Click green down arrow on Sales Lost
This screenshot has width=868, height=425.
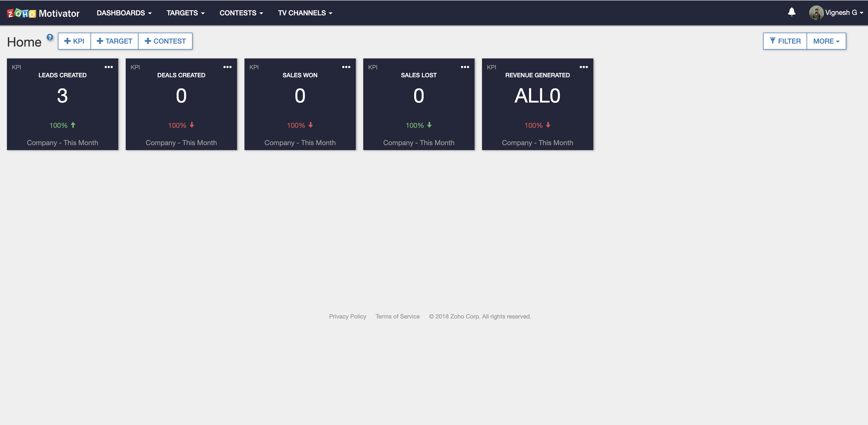click(x=429, y=125)
